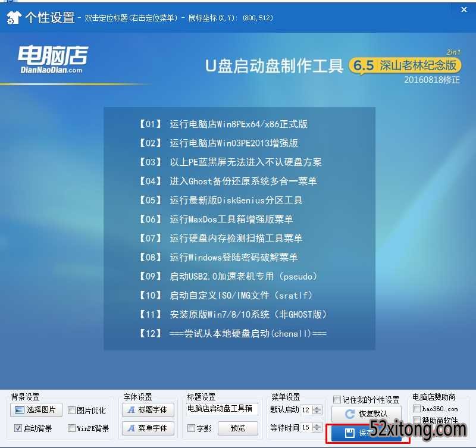Click the text 【09】 启动USB2.0加速老机专用
This screenshot has height=448, width=476.
coord(228,276)
